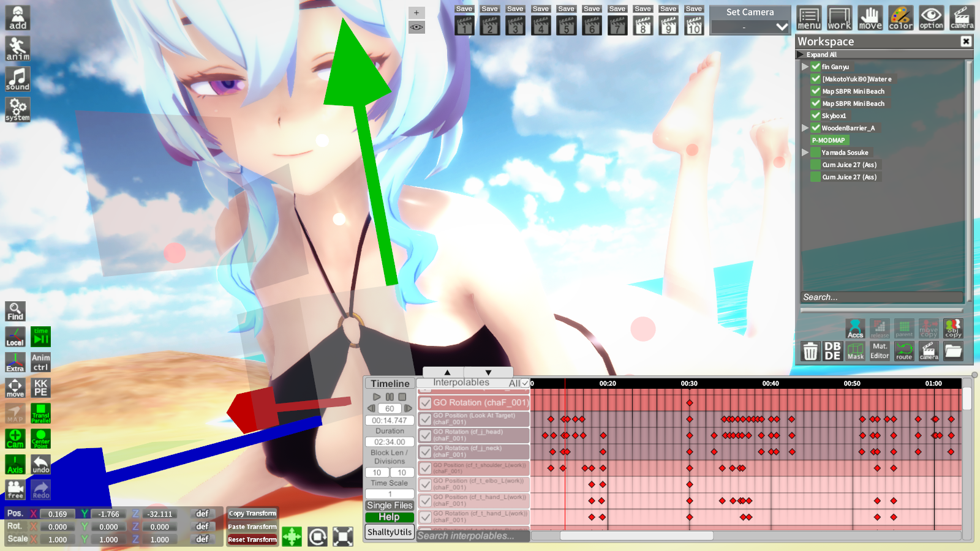Click the Reset Transform button
Image resolution: width=980 pixels, height=551 pixels.
tap(252, 539)
